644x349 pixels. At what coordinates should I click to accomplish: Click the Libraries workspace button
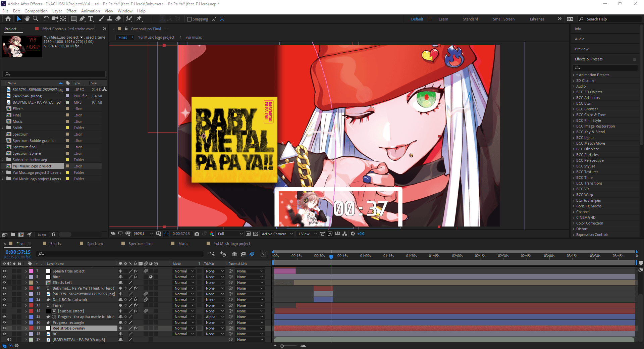pyautogui.click(x=537, y=19)
